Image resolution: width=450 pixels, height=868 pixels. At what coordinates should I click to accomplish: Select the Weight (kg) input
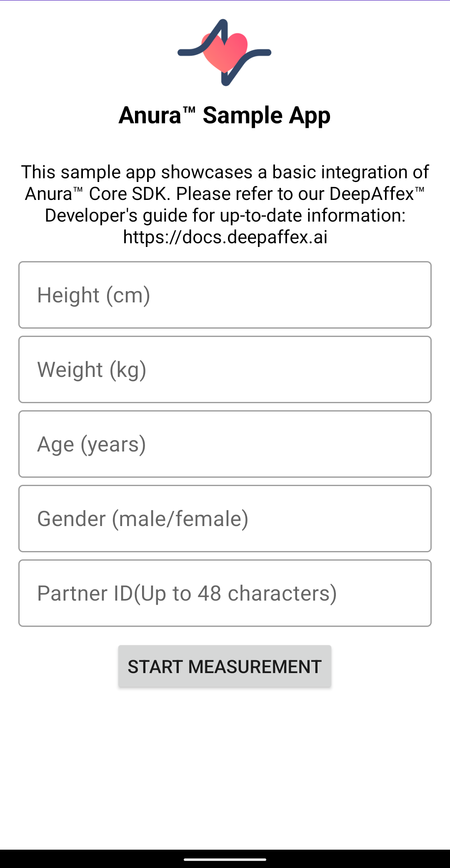point(225,369)
